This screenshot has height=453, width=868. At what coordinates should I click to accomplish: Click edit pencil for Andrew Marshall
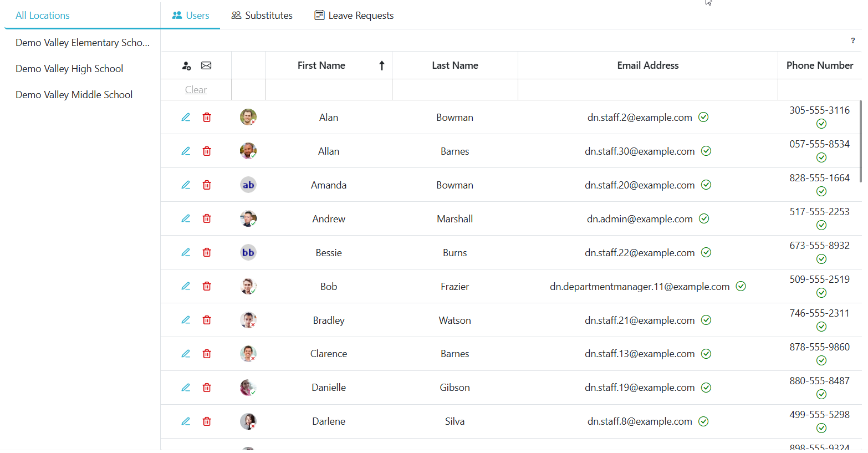[x=186, y=219]
